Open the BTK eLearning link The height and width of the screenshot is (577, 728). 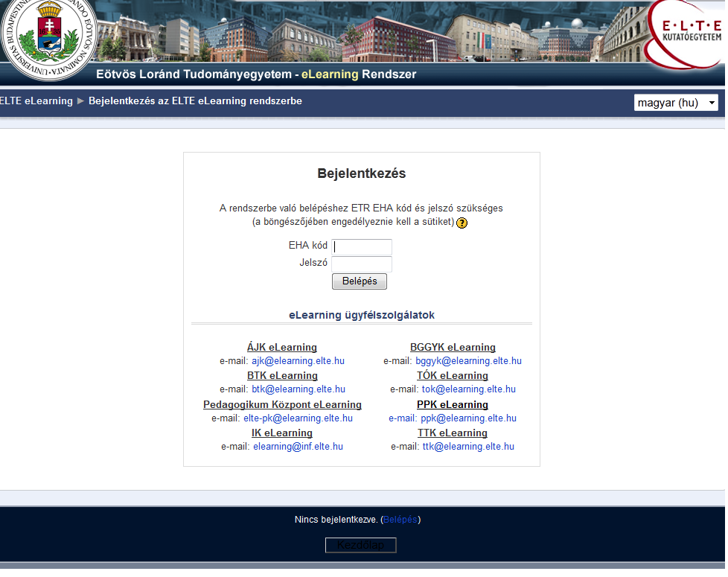click(282, 375)
